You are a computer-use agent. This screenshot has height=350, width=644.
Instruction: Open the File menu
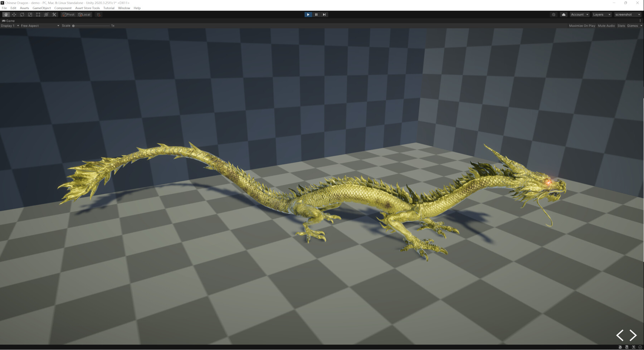(4, 8)
